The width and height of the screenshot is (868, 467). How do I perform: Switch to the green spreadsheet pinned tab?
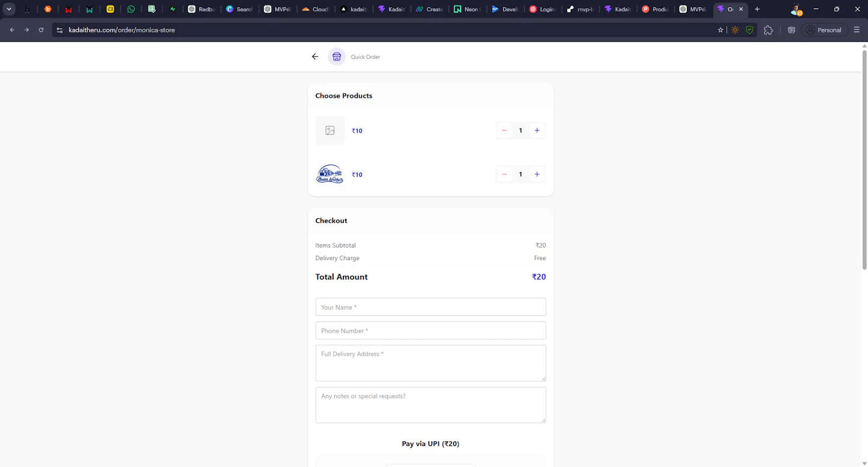pyautogui.click(x=152, y=9)
